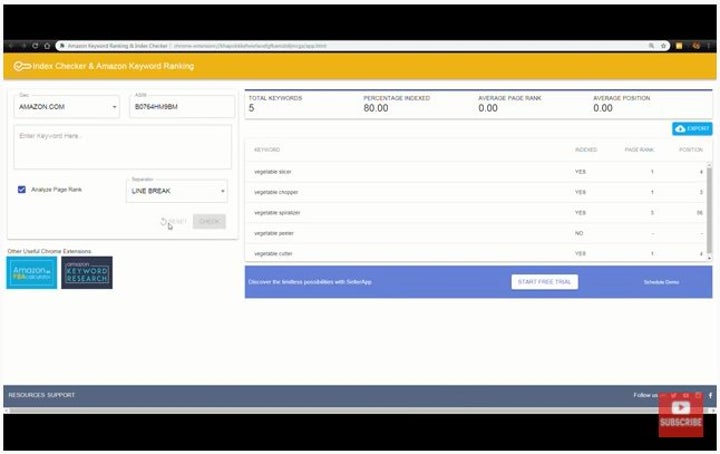This screenshot has width=720, height=454.
Task: Follow the Schedule Demo link
Action: [661, 282]
